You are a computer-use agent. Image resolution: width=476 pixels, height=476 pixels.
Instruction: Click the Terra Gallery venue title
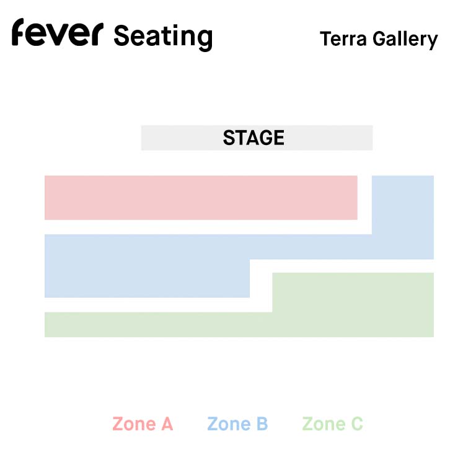pos(379,40)
